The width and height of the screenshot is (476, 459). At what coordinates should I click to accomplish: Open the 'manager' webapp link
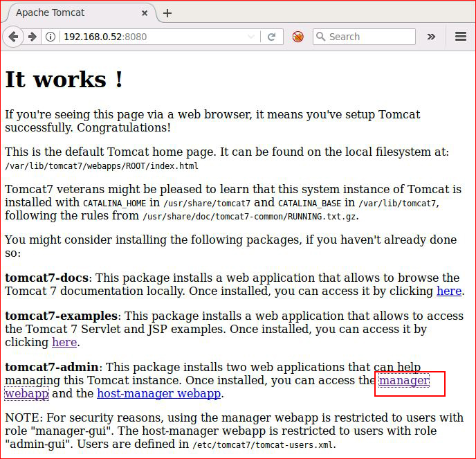(404, 380)
